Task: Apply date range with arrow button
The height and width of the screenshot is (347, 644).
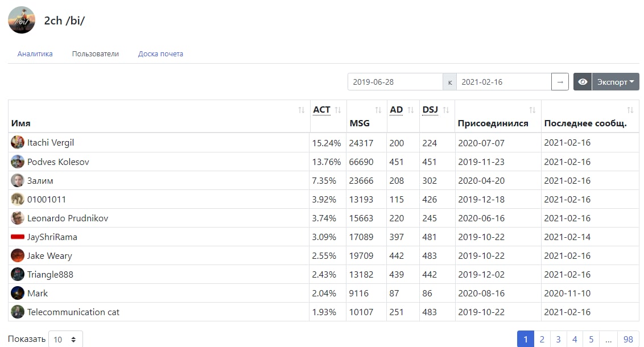Action: pos(560,82)
